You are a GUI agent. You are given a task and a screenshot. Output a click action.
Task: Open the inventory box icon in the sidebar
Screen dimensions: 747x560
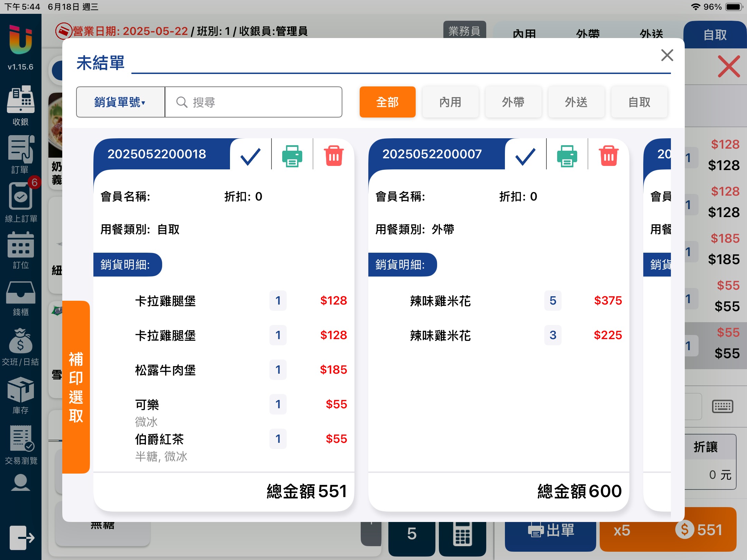coord(21,391)
